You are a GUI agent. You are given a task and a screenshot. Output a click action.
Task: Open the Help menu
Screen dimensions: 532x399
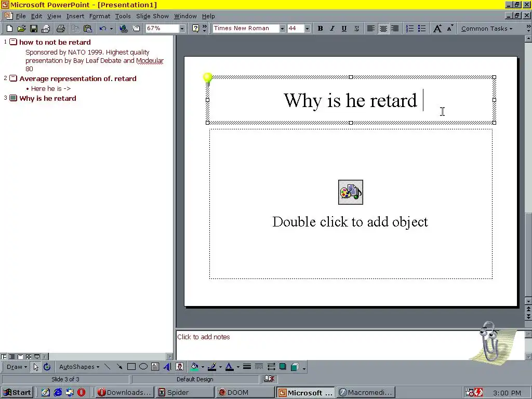point(208,16)
